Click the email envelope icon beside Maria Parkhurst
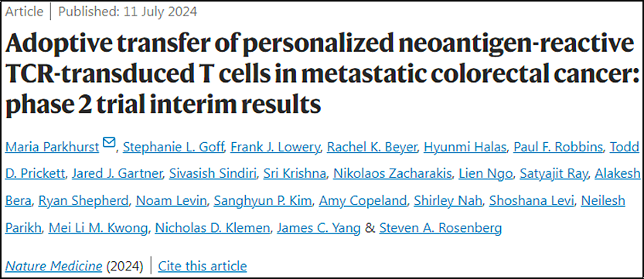 click(x=109, y=143)
